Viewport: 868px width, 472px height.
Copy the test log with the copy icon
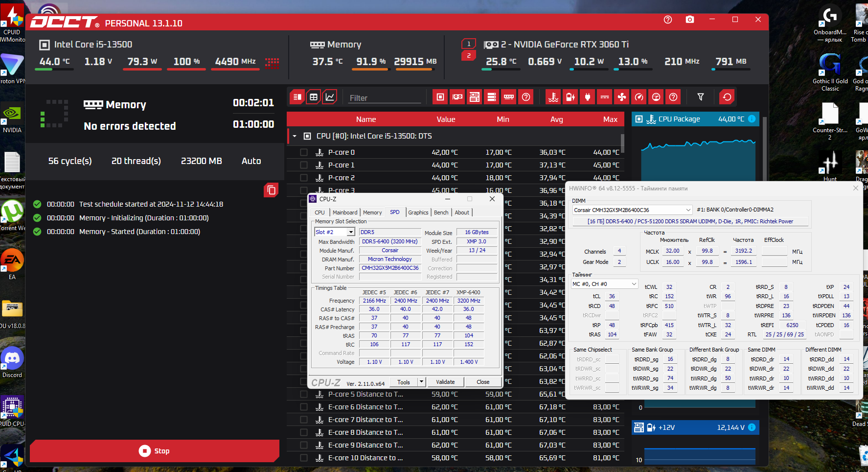[271, 190]
